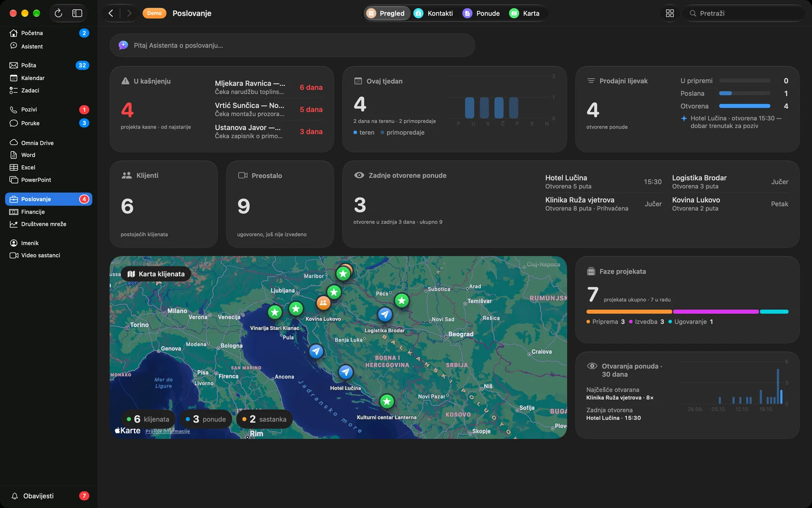Viewport: 812px width, 508px height.
Task: Go back with the left chevron
Action: 111,13
